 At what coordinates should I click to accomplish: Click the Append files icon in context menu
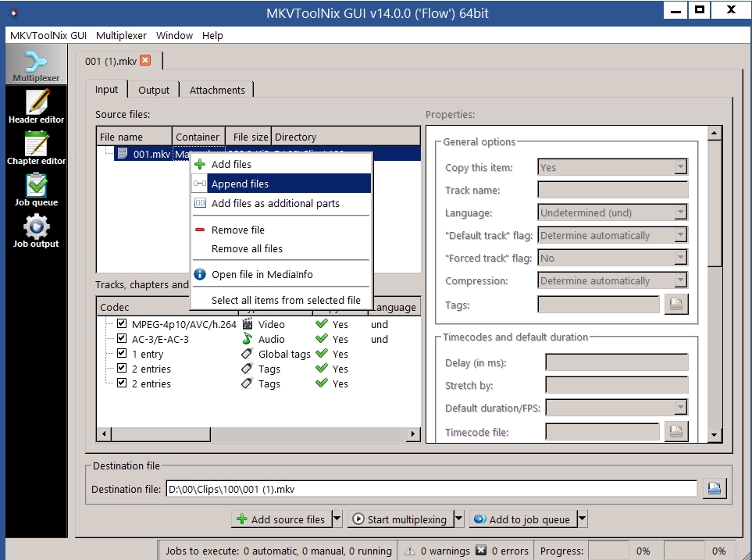(200, 184)
